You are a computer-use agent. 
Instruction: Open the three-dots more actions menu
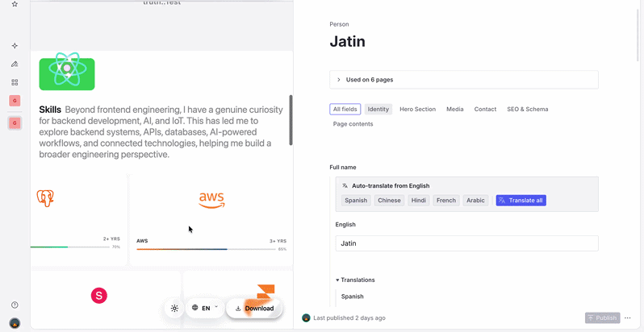tap(628, 317)
